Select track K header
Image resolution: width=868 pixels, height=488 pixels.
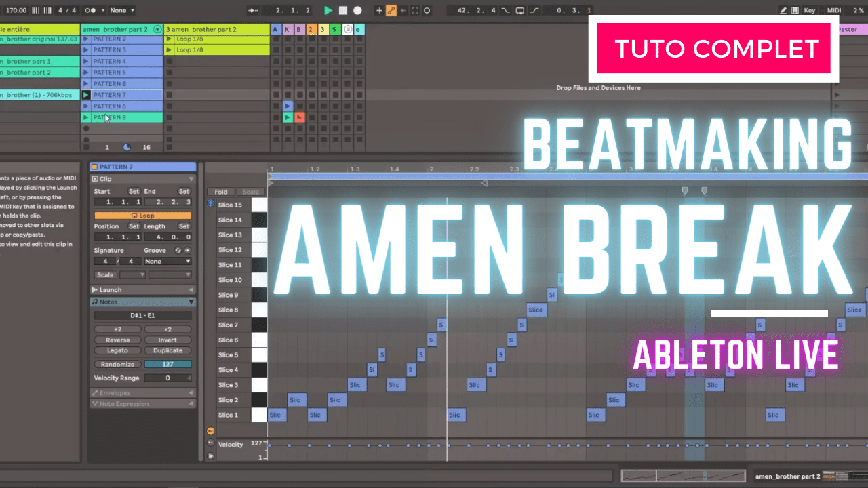287,29
